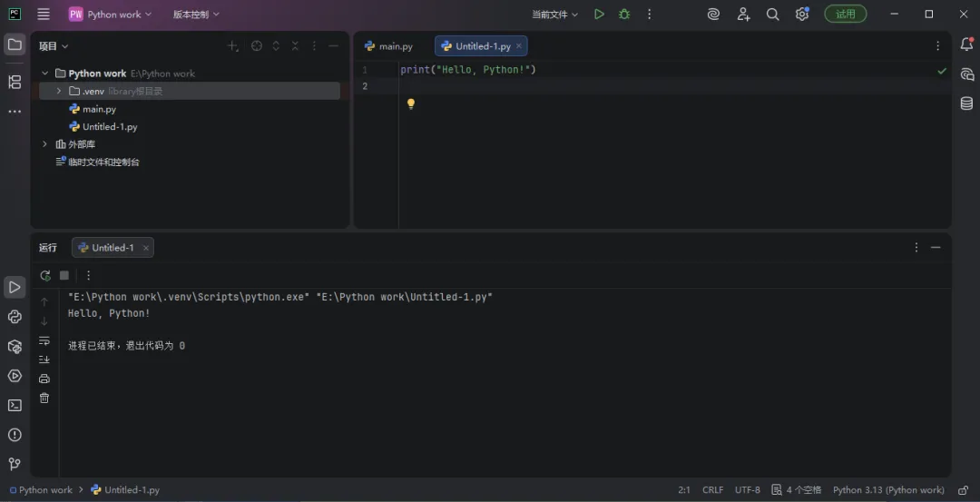Switch to the main.py editor tab
Screen dimensions: 980x502
[389, 46]
